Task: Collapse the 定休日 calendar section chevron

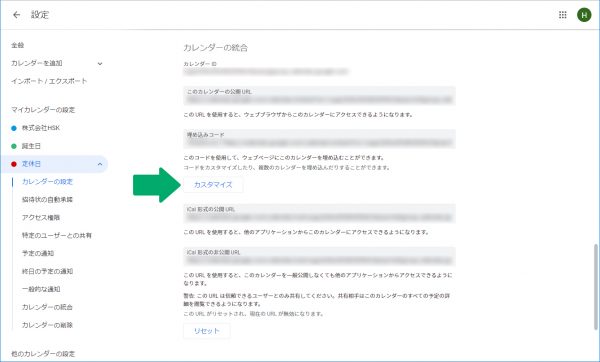Action: [100, 164]
